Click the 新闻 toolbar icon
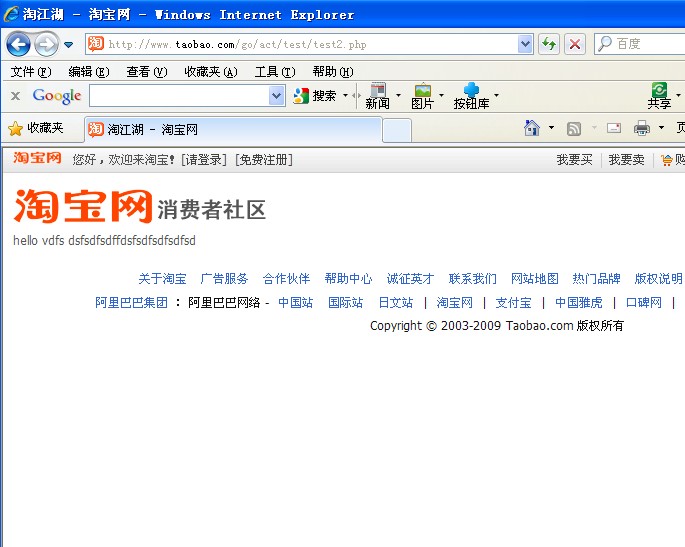 (x=377, y=96)
